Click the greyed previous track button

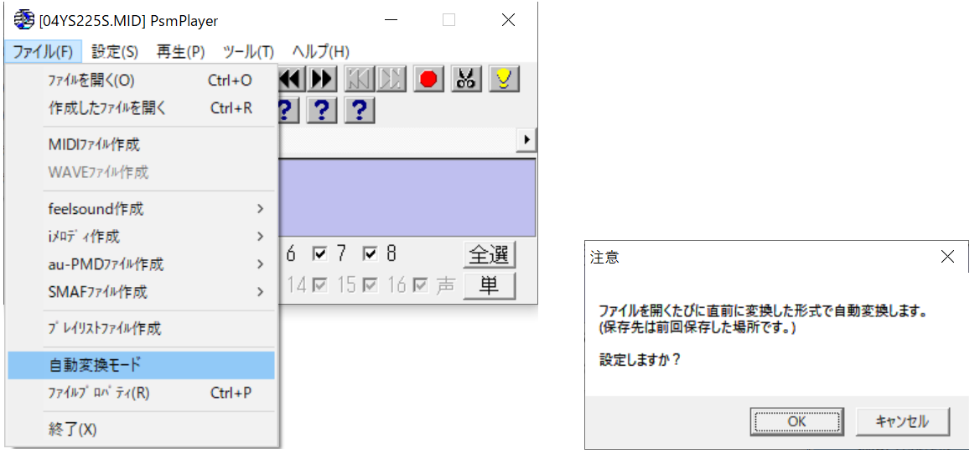pyautogui.click(x=360, y=79)
